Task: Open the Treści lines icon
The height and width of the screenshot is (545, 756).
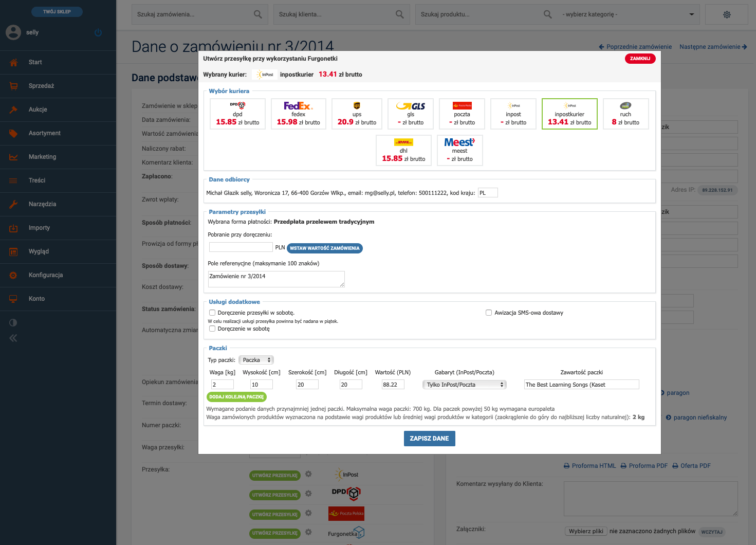Action: (13, 180)
